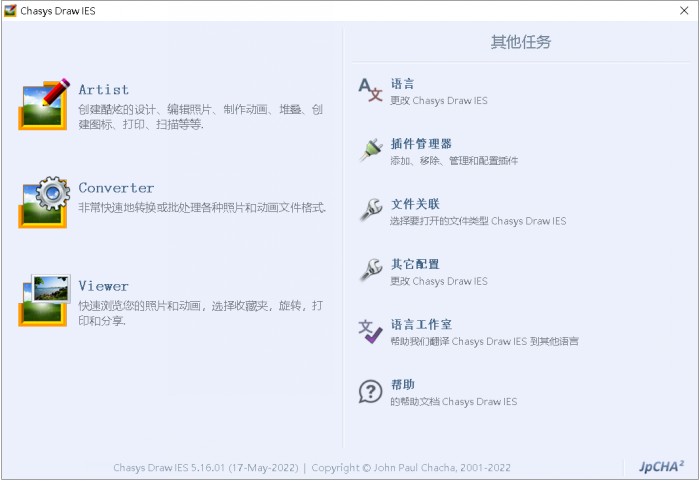Open 插件管理器 plugin manager
Screen dimensions: 700x481
tap(421, 144)
